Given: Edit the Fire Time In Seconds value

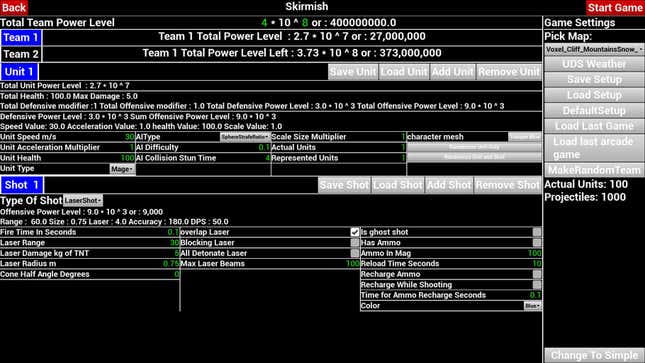Looking at the screenshot, I should 173,232.
